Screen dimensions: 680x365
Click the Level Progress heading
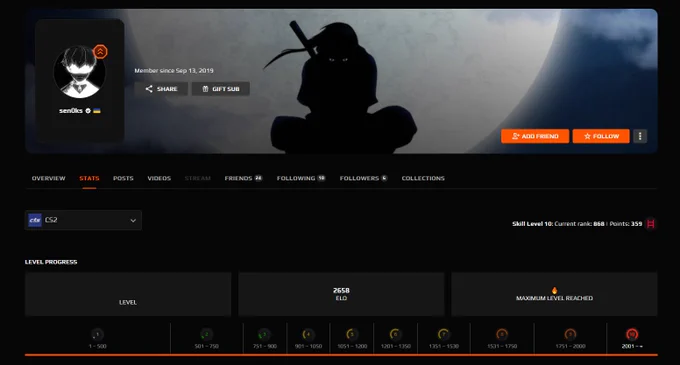click(51, 262)
